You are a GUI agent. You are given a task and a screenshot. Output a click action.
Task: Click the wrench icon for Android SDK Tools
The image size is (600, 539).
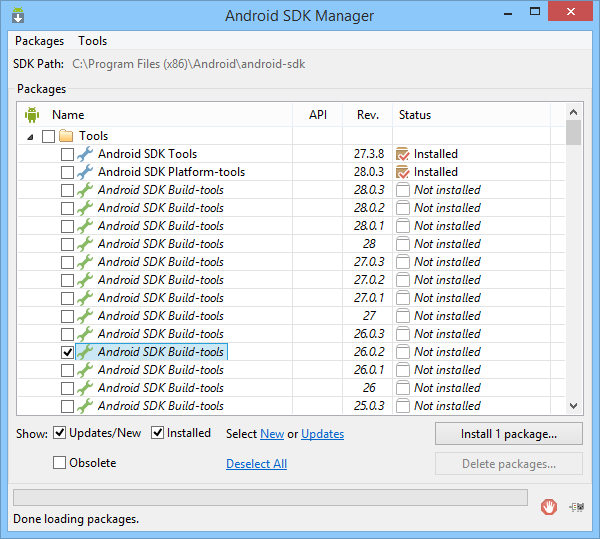point(85,154)
